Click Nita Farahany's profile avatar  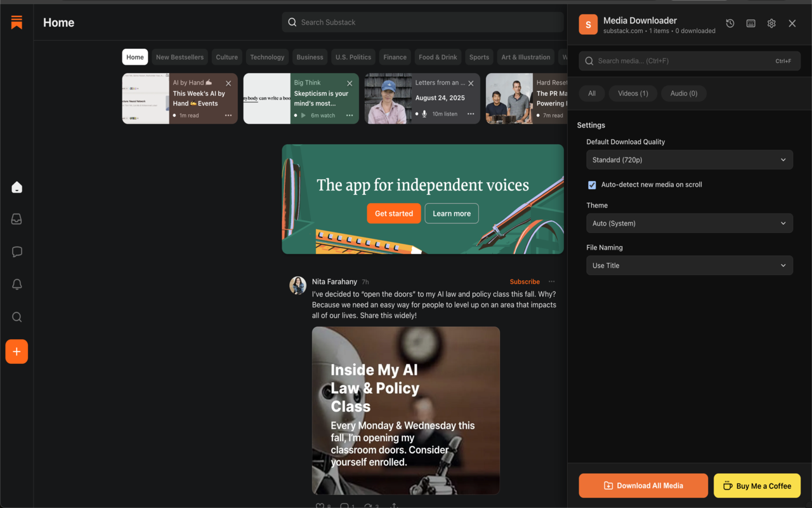[298, 285]
